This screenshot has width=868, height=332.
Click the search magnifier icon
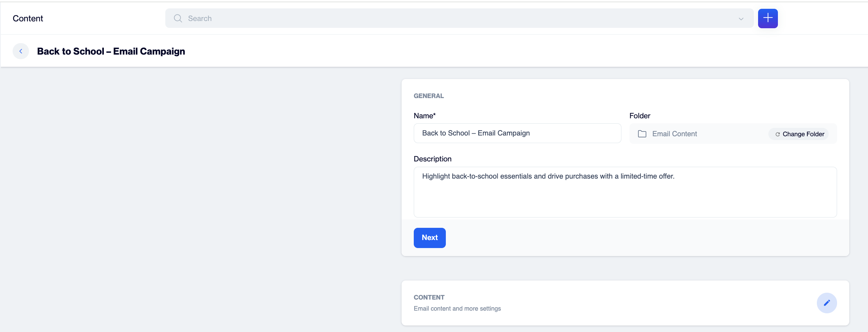tap(178, 18)
